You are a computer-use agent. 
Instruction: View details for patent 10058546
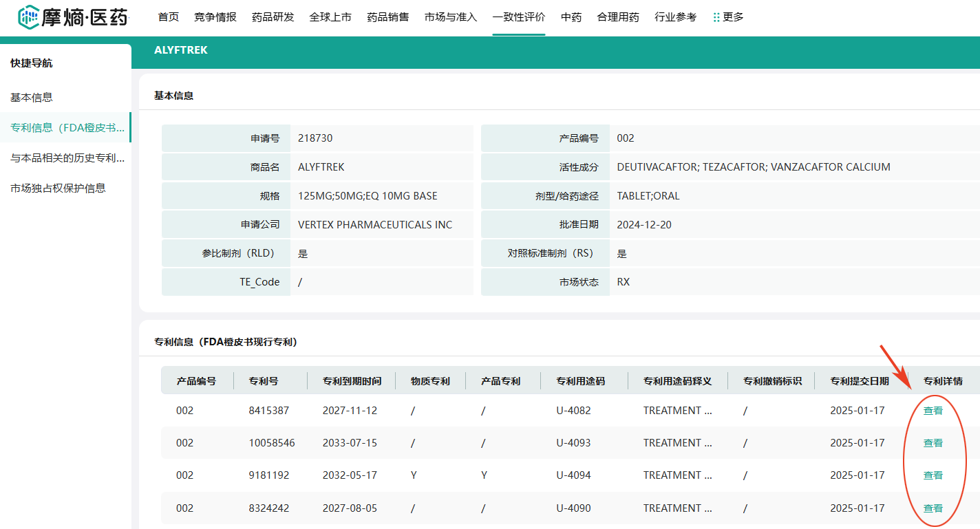click(x=933, y=443)
